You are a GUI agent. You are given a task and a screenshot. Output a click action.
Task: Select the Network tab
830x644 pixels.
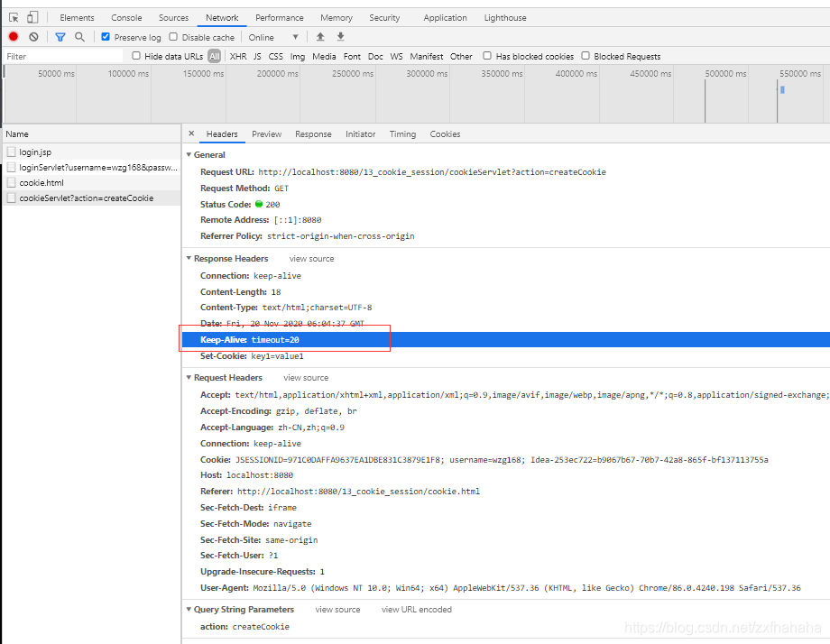[x=222, y=17]
